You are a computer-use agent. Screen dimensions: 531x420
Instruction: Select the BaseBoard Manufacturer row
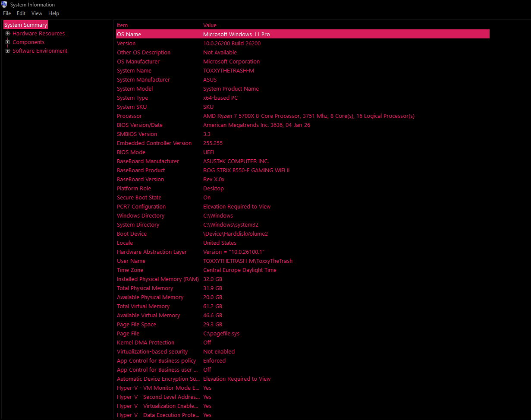pos(303,161)
